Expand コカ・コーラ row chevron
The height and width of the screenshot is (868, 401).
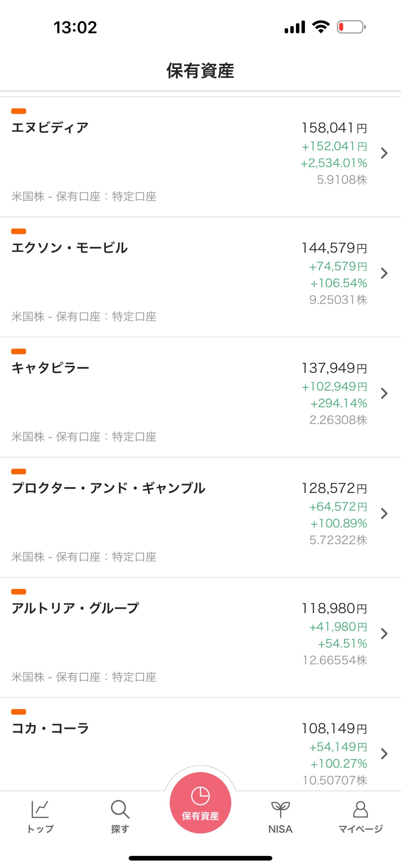384,754
